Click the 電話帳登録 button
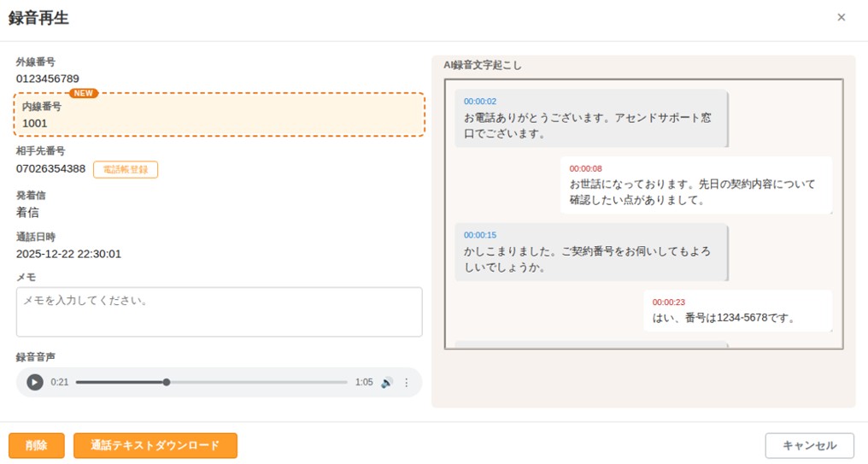 pos(126,169)
